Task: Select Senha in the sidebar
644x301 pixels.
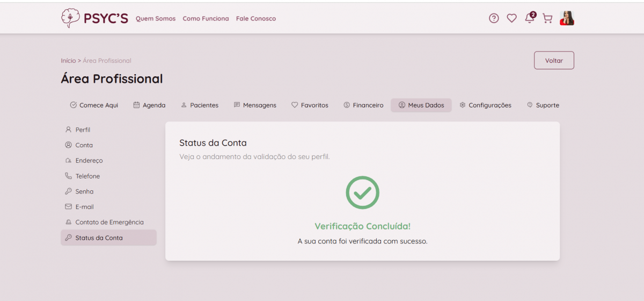Action: pos(84,192)
